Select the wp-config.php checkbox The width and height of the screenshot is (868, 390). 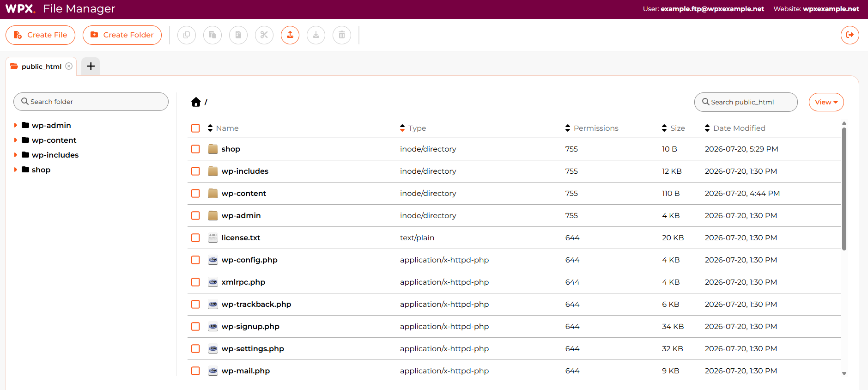click(196, 260)
